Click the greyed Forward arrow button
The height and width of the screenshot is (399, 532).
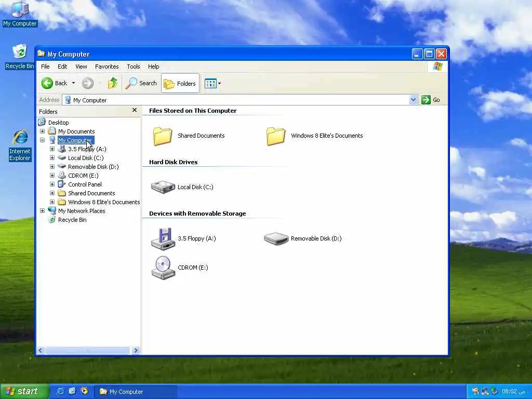click(87, 83)
